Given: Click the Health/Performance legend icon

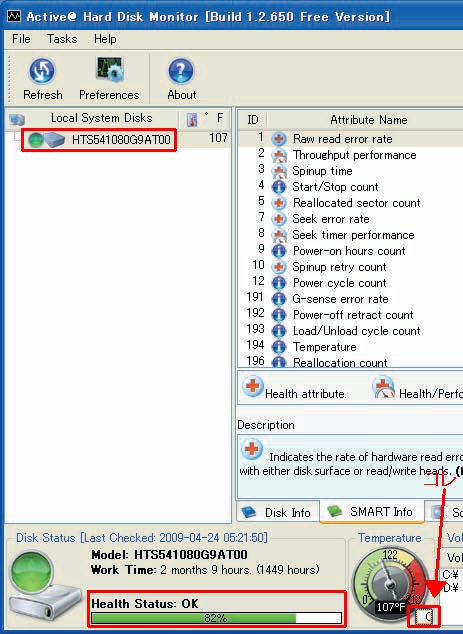Looking at the screenshot, I should [x=383, y=387].
